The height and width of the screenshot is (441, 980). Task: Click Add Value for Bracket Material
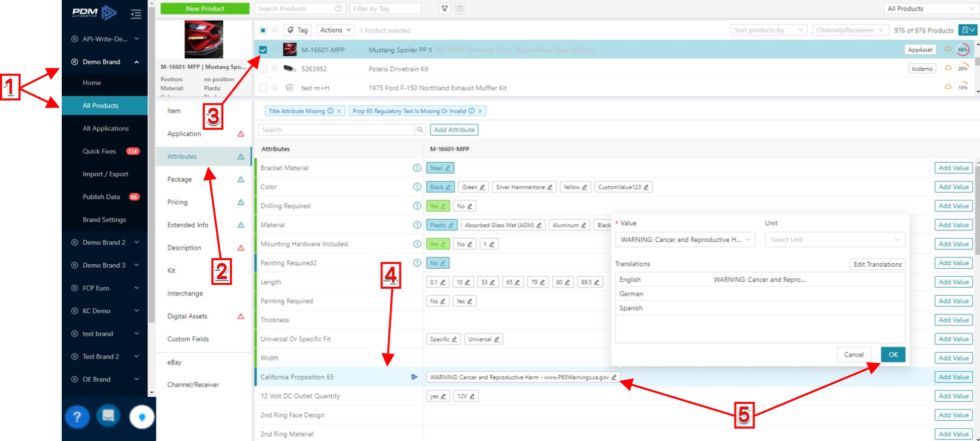[x=953, y=168]
